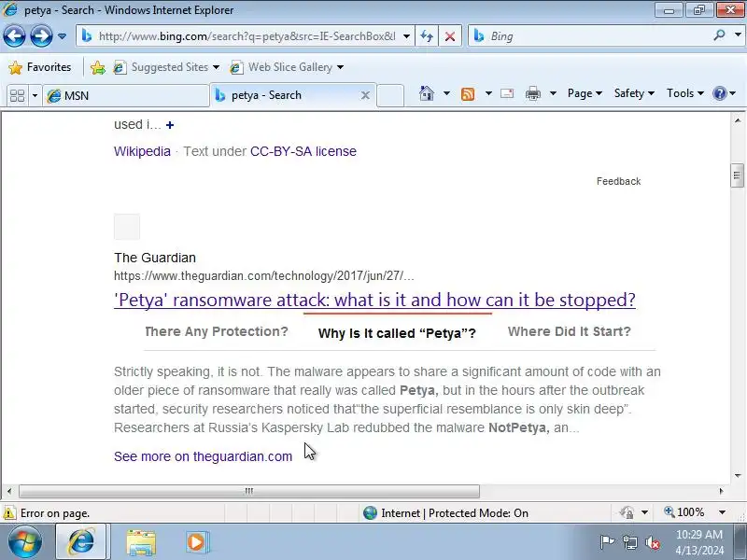Click the status bar privacy icon
Image resolution: width=747 pixels, height=560 pixels.
[x=627, y=512]
